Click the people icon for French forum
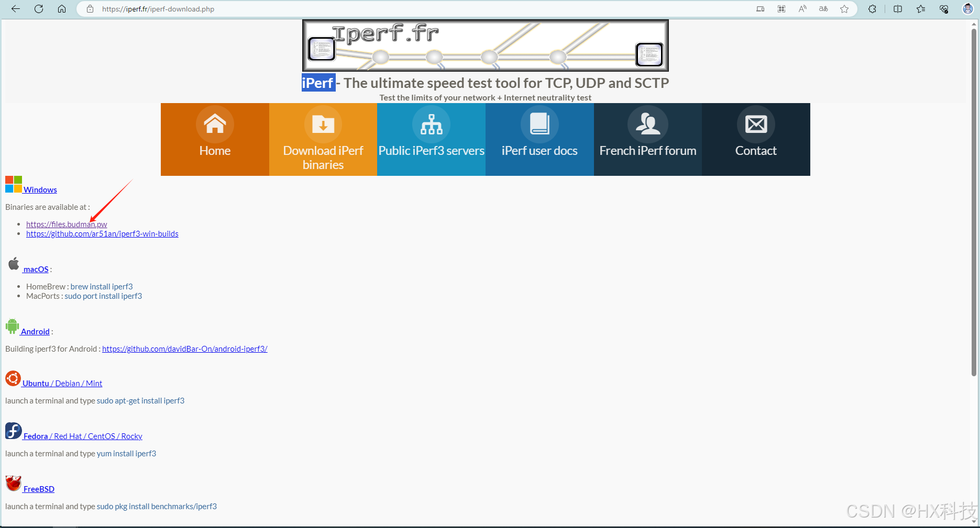Image resolution: width=980 pixels, height=528 pixels. (648, 124)
